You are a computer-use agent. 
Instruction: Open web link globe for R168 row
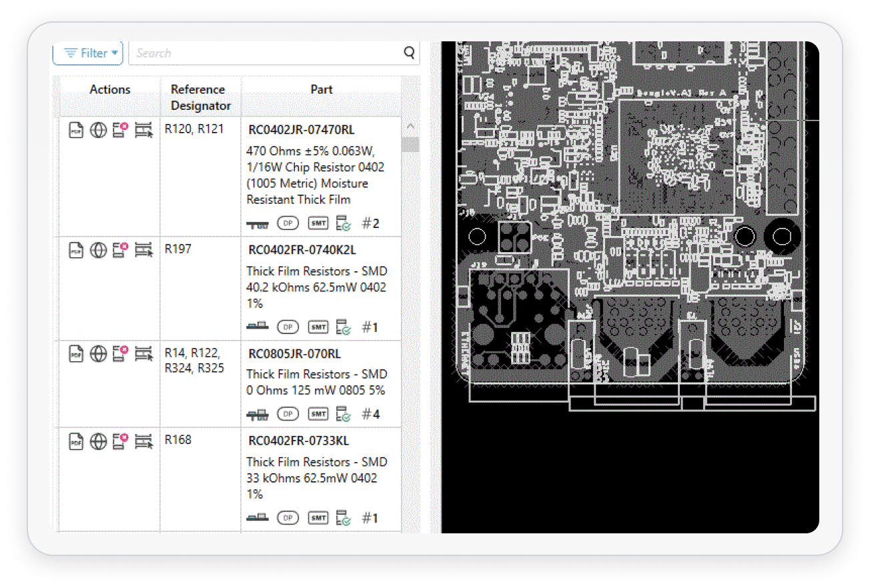tap(99, 441)
